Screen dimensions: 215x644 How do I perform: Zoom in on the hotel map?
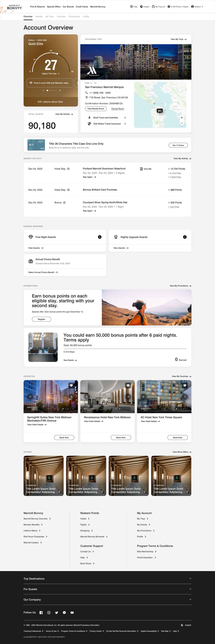click(x=182, y=117)
